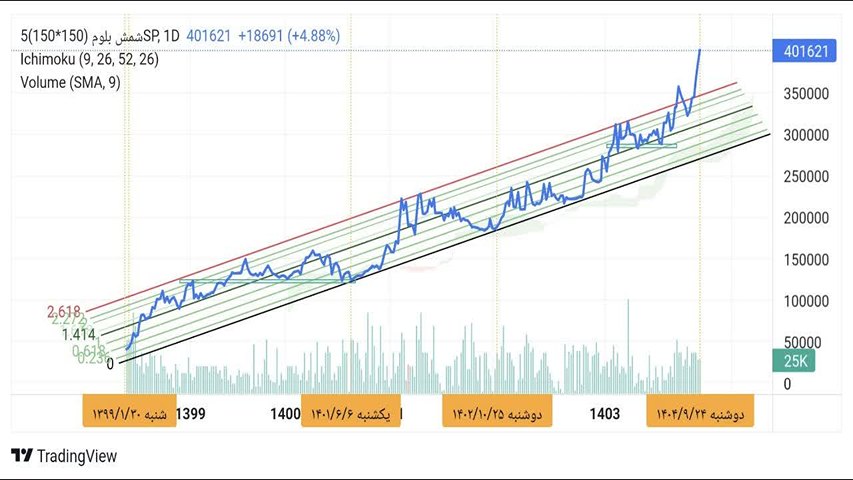Screen dimensions: 853x480
Task: Open the 1D interval in the chart title
Action: [x=171, y=35]
